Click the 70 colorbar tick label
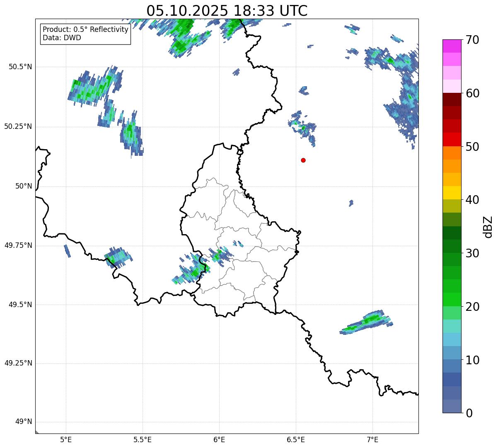The image size is (498, 448). (472, 40)
